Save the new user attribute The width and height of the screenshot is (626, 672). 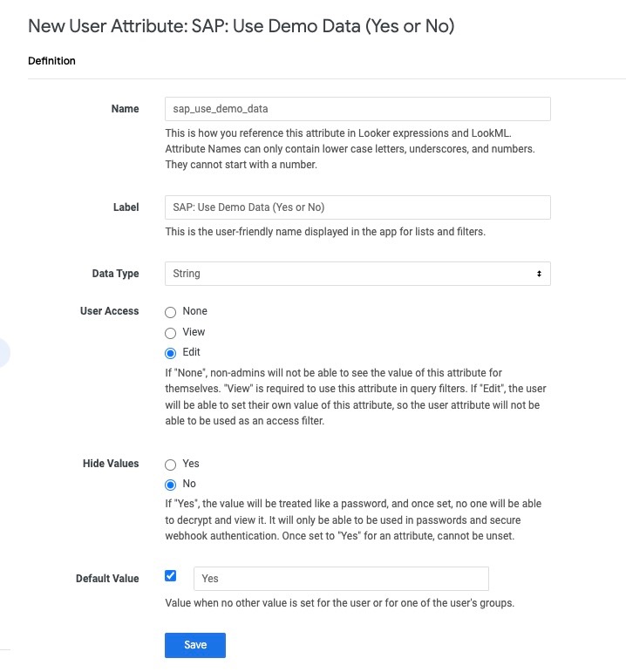195,645
